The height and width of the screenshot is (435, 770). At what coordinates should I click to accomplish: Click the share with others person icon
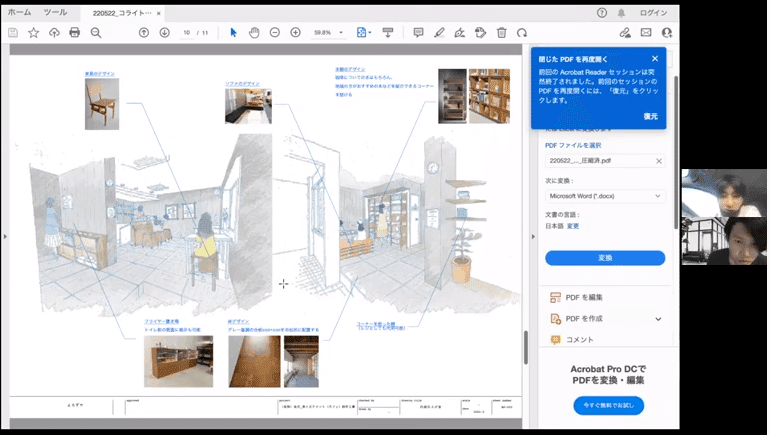point(667,33)
